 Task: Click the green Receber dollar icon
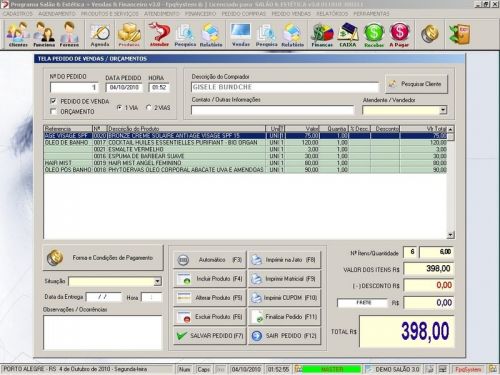tap(374, 34)
